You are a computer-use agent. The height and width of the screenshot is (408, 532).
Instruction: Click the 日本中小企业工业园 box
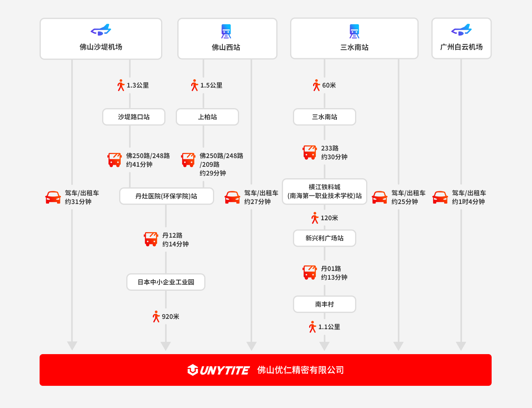click(166, 282)
